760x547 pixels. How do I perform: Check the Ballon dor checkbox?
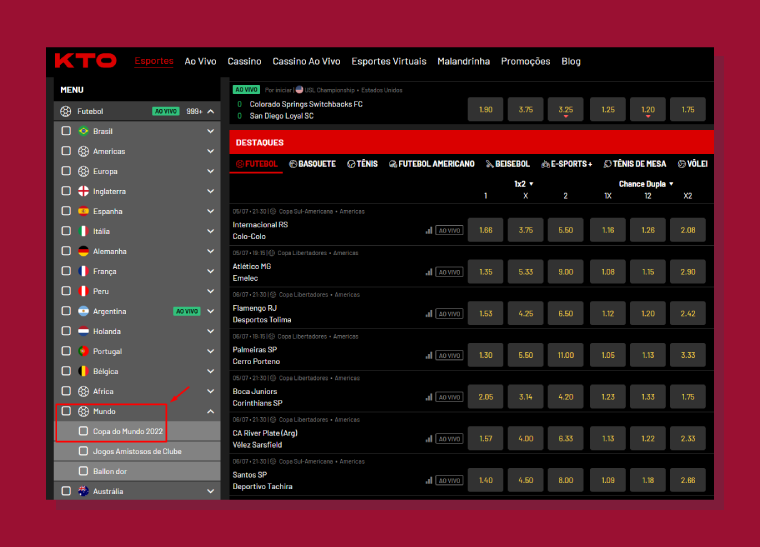pyautogui.click(x=83, y=471)
